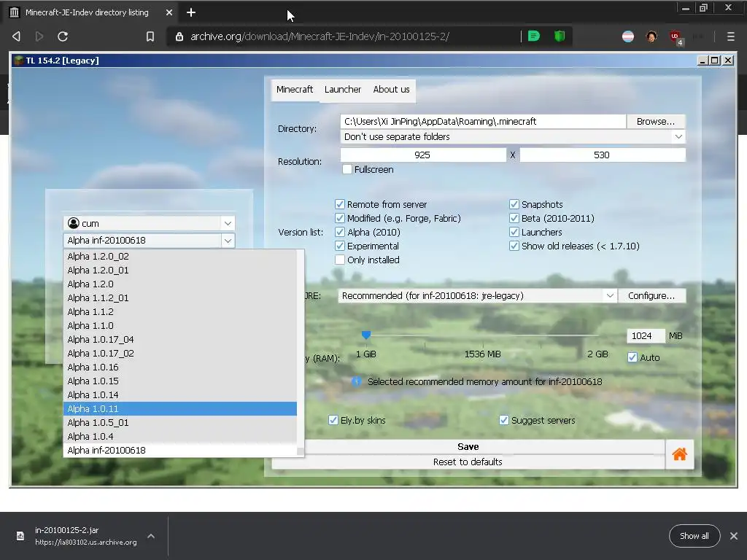Open the uBlock extension icon with badge 4

point(676,37)
